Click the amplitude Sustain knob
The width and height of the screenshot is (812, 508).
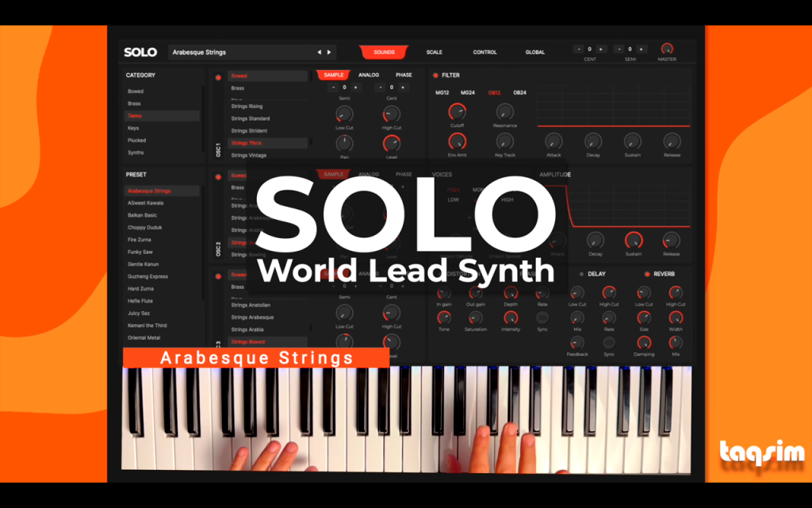point(634,241)
